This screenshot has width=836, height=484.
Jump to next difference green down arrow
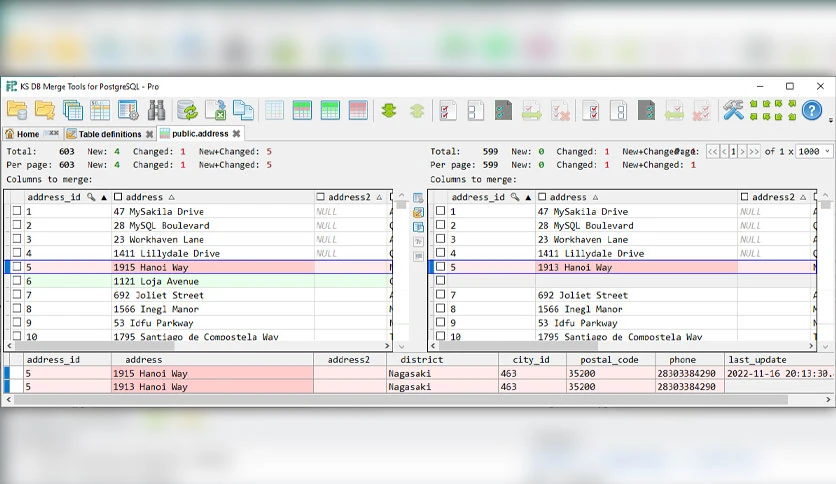(389, 110)
